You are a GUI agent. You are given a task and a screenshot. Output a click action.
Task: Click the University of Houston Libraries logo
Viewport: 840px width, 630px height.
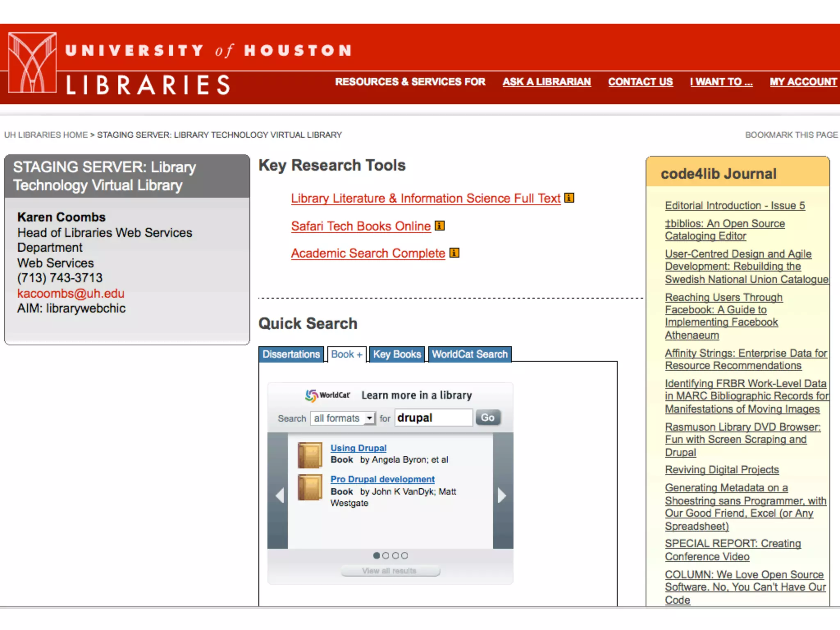(x=32, y=62)
